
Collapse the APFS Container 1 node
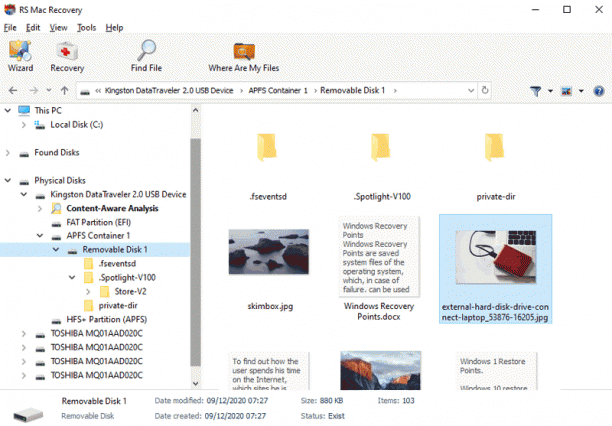tap(40, 236)
